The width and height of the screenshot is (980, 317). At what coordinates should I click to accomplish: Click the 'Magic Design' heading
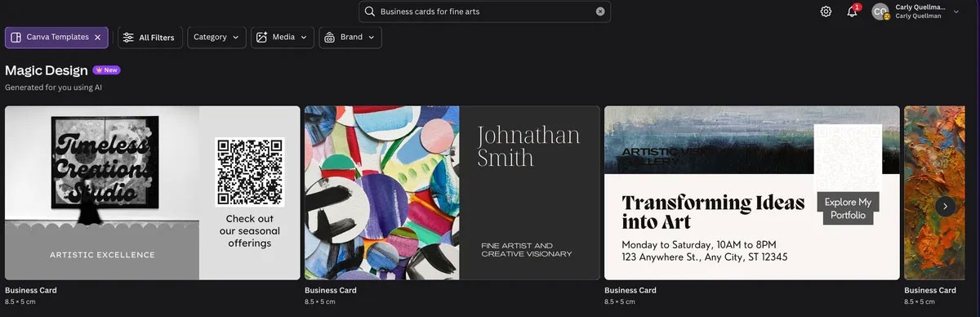click(x=47, y=71)
